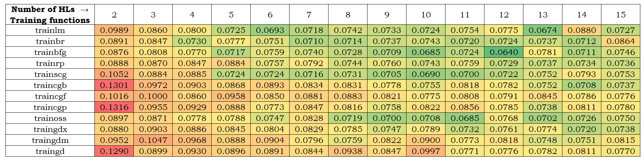Select the red 0.1290 traingd cell
Image resolution: width=644 pixels, height=162 pixels.
tap(114, 151)
